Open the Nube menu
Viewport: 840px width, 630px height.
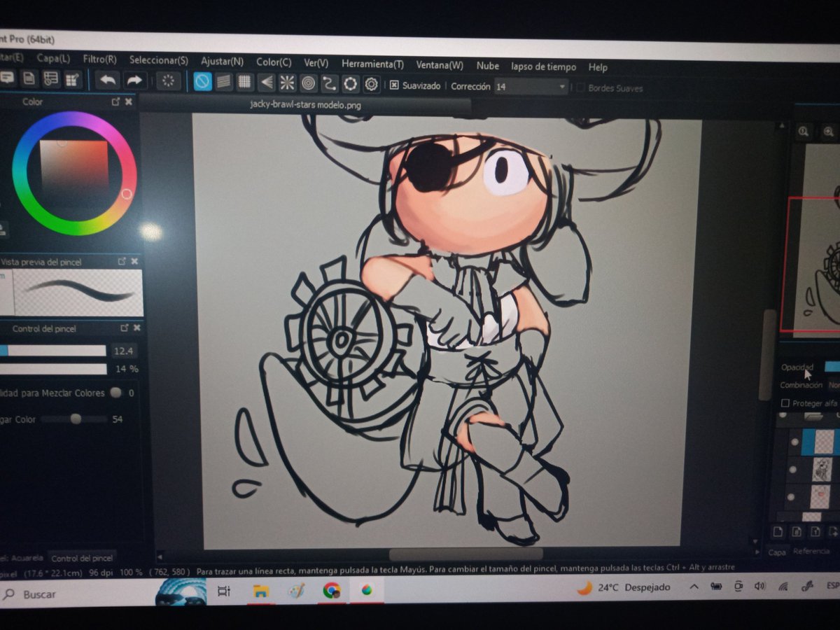pos(488,66)
